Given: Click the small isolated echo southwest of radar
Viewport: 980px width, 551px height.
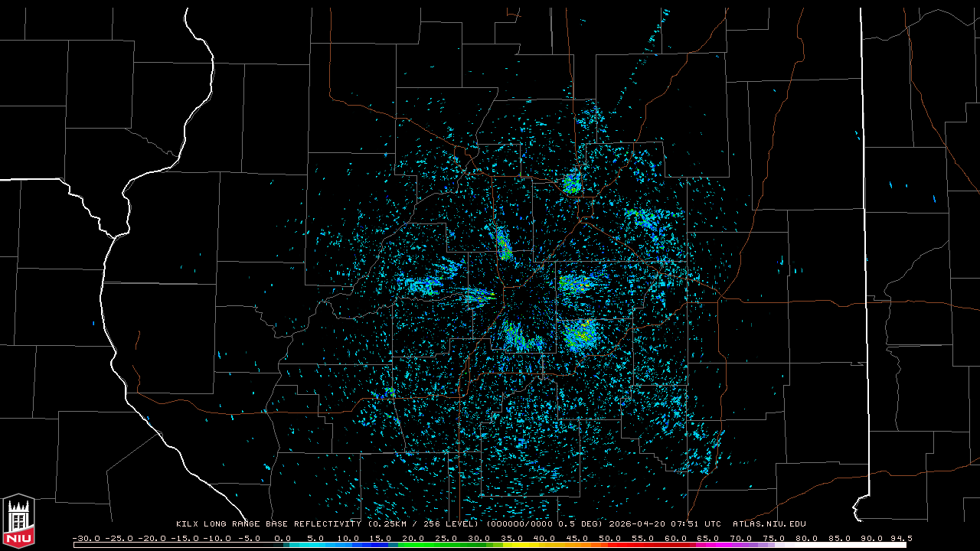Looking at the screenshot, I should point(389,393).
